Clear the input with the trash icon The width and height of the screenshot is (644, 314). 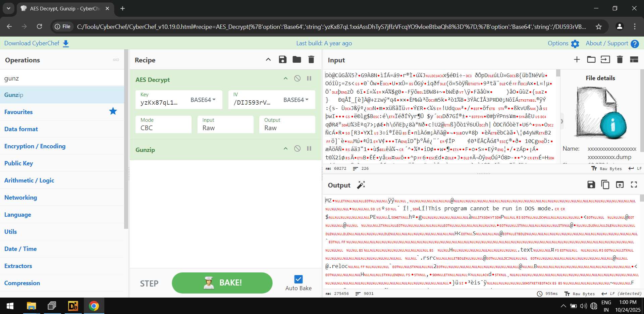click(620, 59)
